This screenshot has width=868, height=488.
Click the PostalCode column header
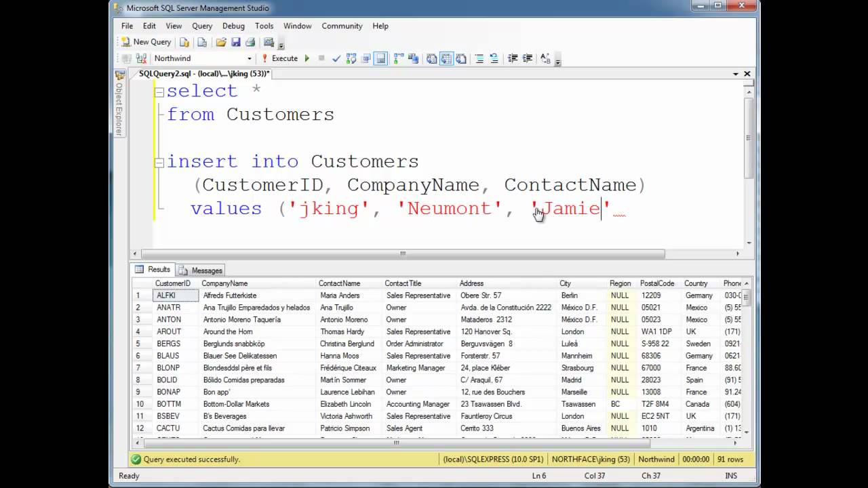659,283
